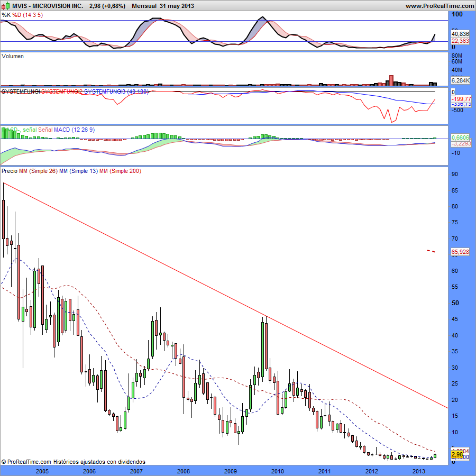Click the 2009 year marker on time axis
Image resolution: width=476 pixels, height=476 pixels.
pyautogui.click(x=231, y=471)
